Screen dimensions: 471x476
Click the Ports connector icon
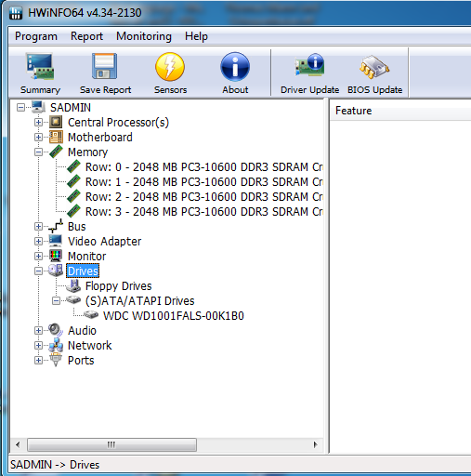point(56,360)
